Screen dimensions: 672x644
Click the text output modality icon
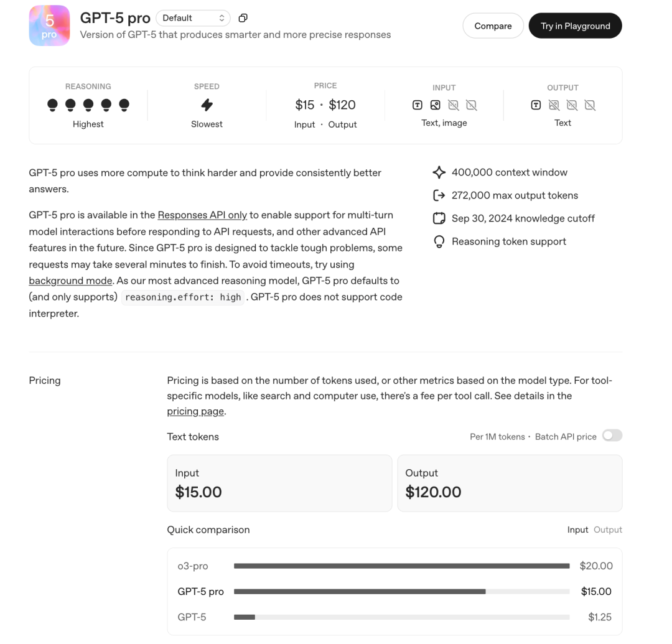tap(536, 105)
